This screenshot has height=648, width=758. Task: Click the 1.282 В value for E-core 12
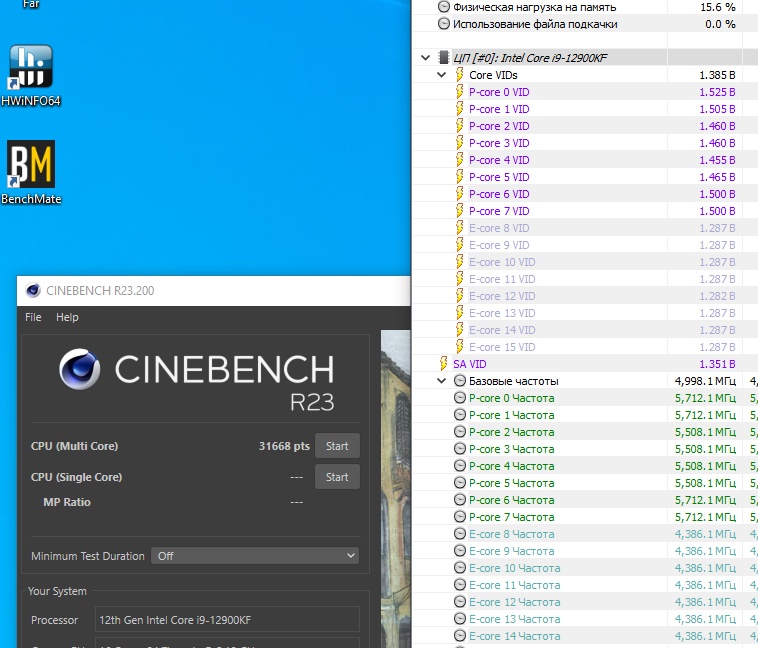[x=717, y=296]
